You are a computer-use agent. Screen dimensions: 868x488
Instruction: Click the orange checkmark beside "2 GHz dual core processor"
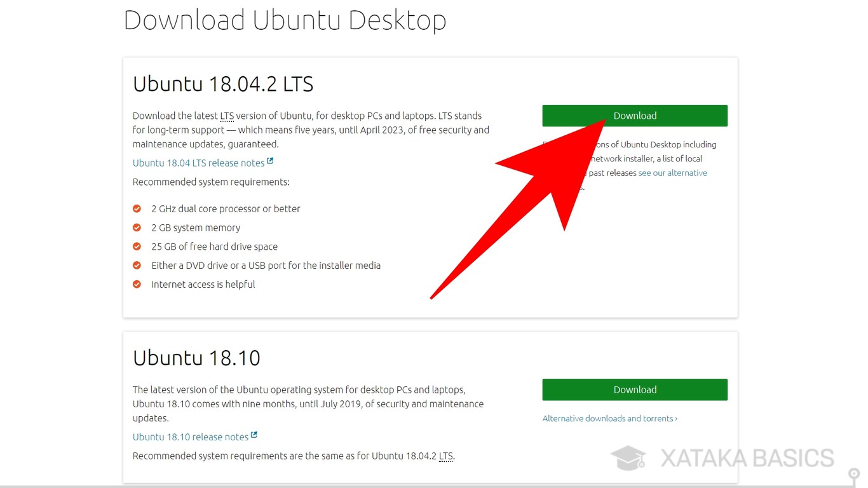click(x=137, y=208)
